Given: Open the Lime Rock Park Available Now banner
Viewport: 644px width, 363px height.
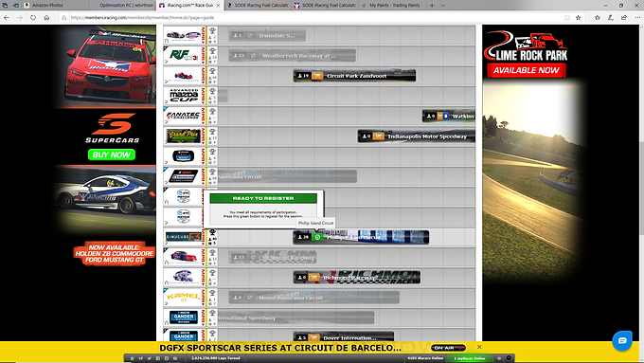Looking at the screenshot, I should (x=527, y=70).
